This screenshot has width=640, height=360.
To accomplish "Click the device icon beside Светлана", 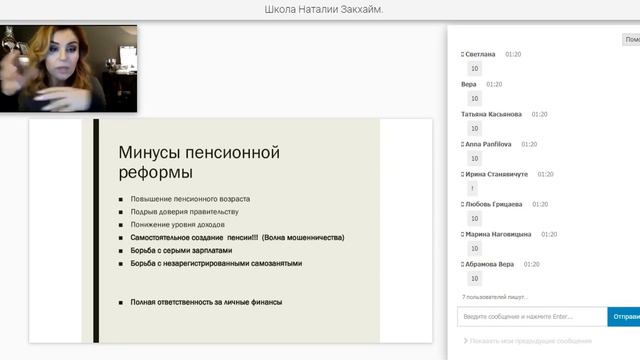I will [x=462, y=54].
